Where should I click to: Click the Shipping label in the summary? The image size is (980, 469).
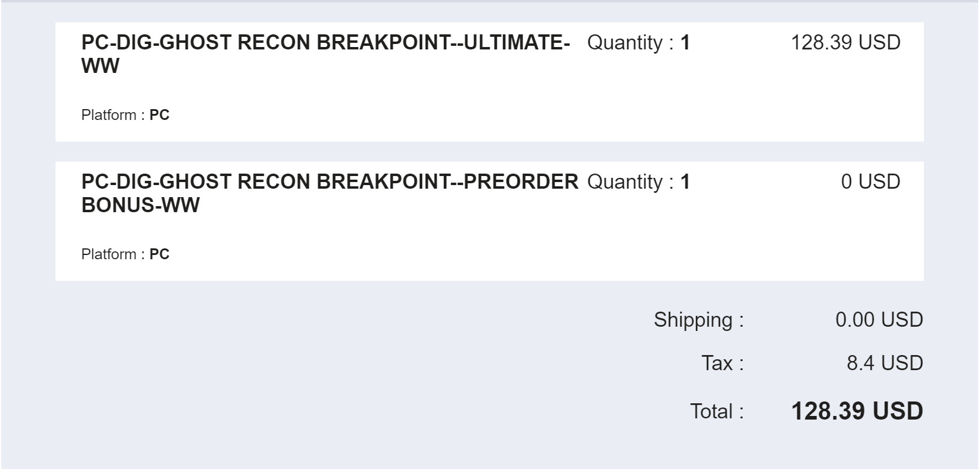(698, 320)
